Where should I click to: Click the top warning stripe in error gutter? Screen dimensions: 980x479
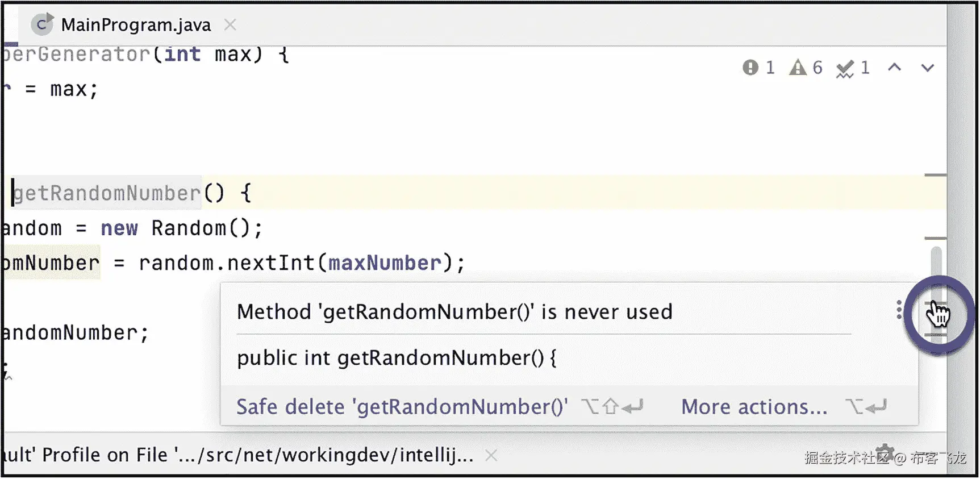coord(936,175)
